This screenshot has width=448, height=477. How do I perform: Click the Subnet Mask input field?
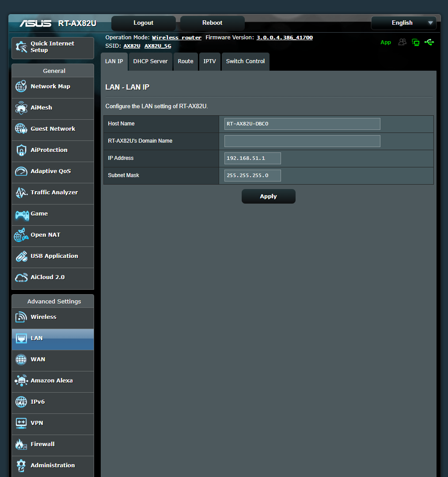click(x=253, y=175)
